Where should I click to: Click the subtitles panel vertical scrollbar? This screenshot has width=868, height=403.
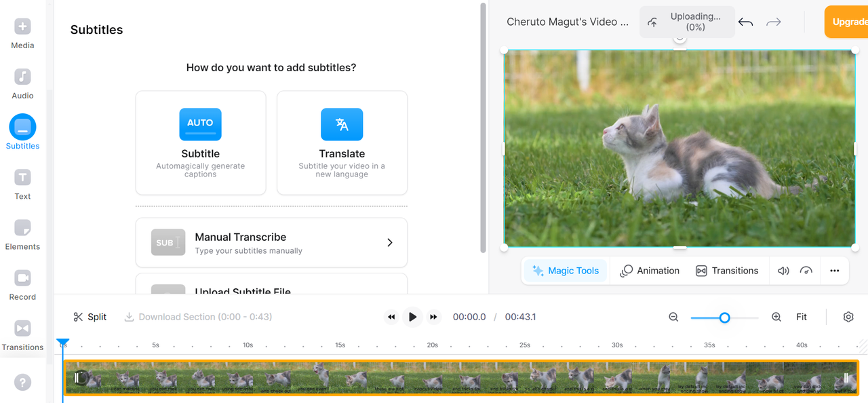[x=483, y=128]
